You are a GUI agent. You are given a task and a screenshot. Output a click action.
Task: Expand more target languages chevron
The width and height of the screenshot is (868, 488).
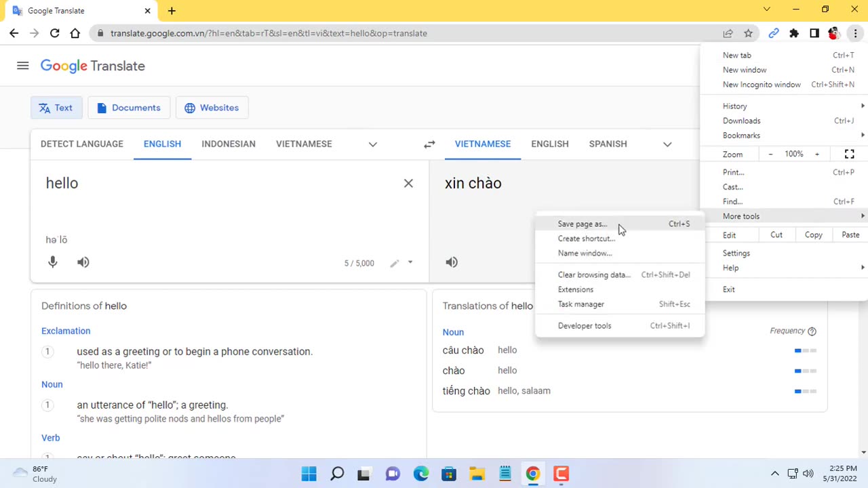click(667, 144)
